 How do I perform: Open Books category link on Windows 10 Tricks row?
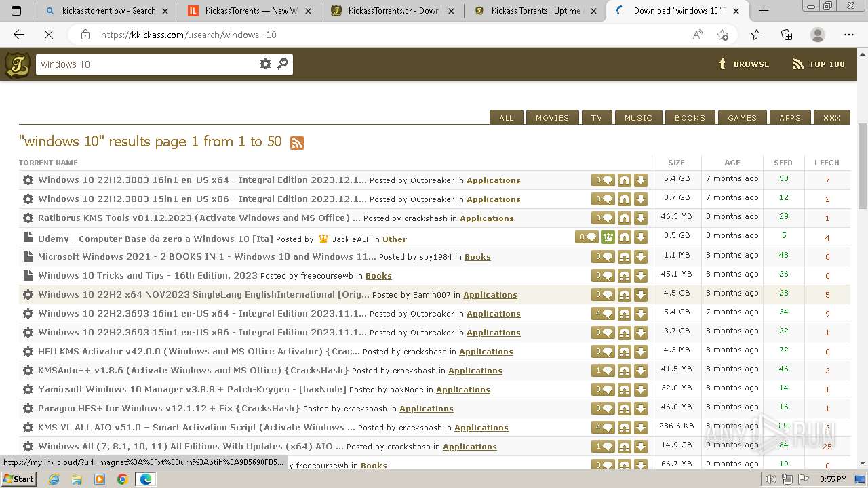click(x=378, y=276)
